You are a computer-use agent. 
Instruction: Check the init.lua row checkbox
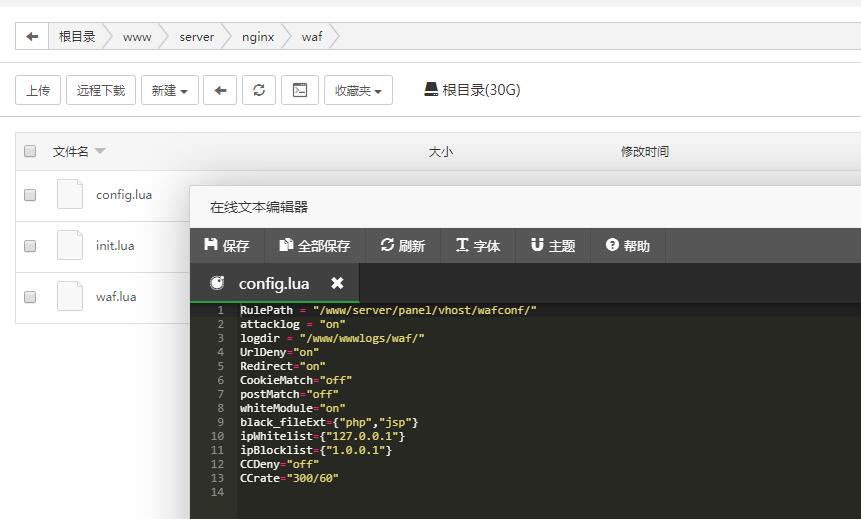coord(30,246)
